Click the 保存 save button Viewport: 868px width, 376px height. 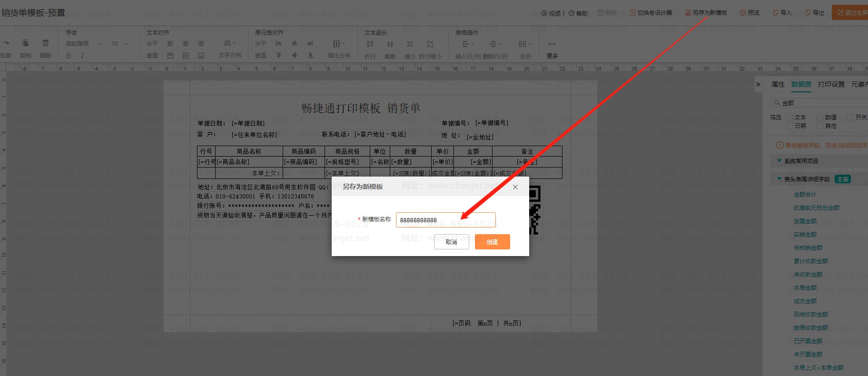coord(607,13)
